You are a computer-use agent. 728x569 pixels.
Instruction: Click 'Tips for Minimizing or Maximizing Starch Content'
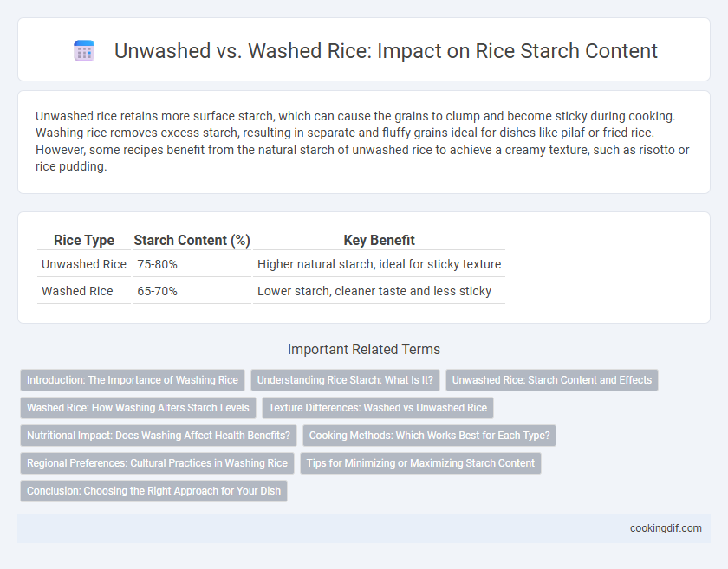420,463
